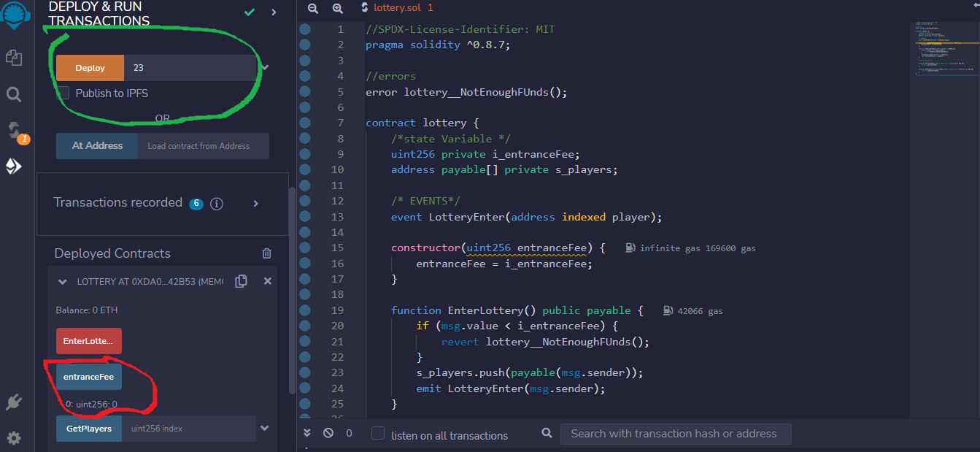980x452 pixels.
Task: Click Search with transaction hash field
Action: [676, 434]
